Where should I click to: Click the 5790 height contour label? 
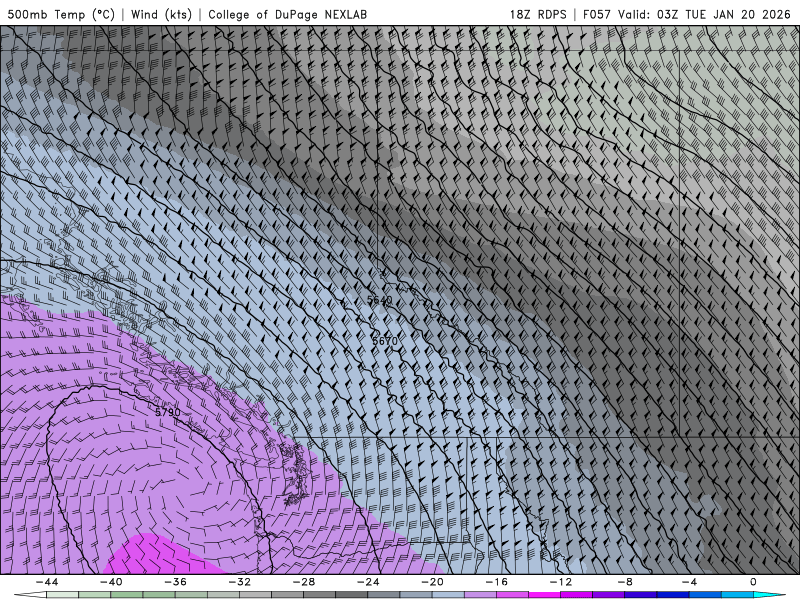(x=168, y=412)
